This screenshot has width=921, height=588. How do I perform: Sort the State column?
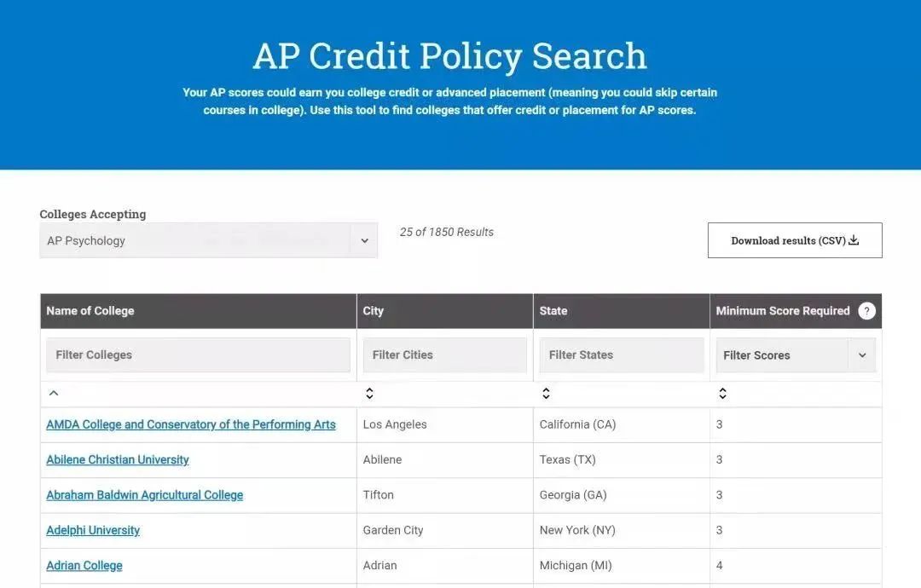[546, 393]
